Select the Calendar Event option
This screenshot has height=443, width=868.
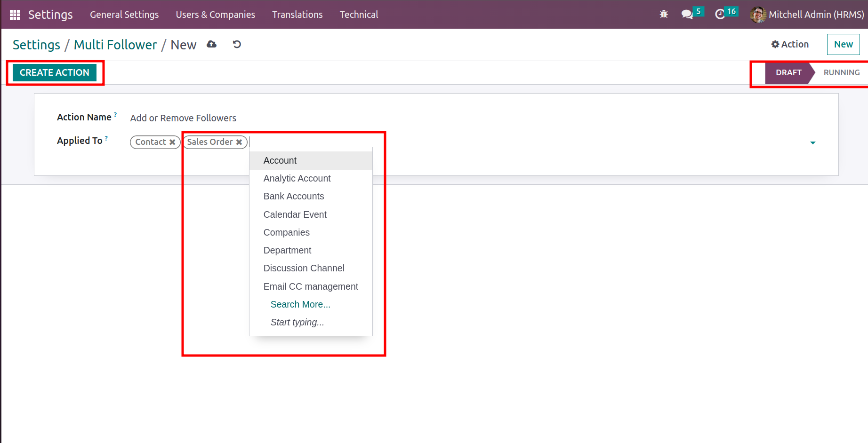pos(311,214)
